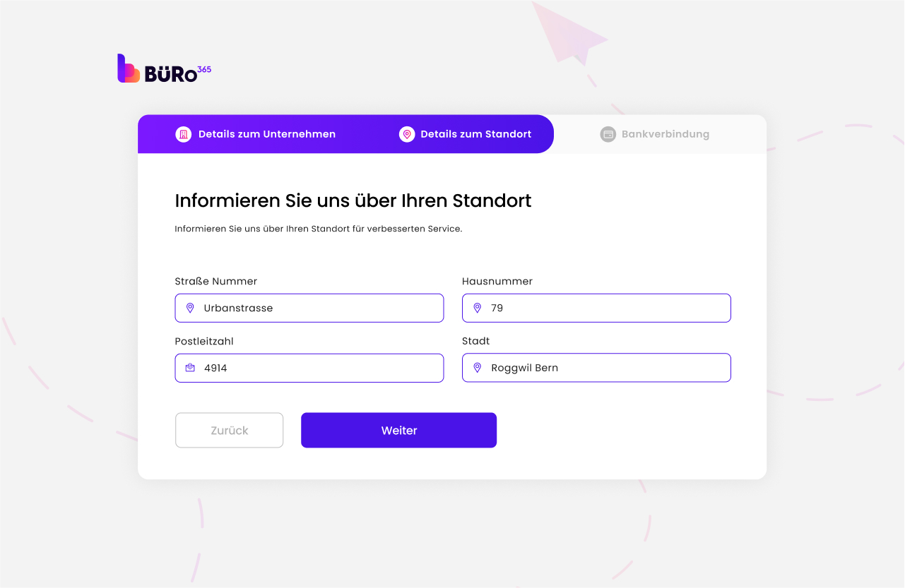This screenshot has height=588, width=905.
Task: Switch to the Bankverbindung tab
Action: [665, 134]
